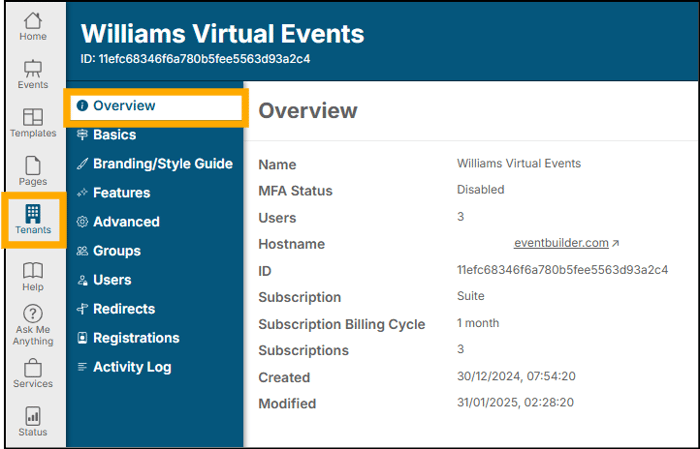Click the Created date 30/12/2024, 07:54:20
The height and width of the screenshot is (449, 700).
pos(516,376)
